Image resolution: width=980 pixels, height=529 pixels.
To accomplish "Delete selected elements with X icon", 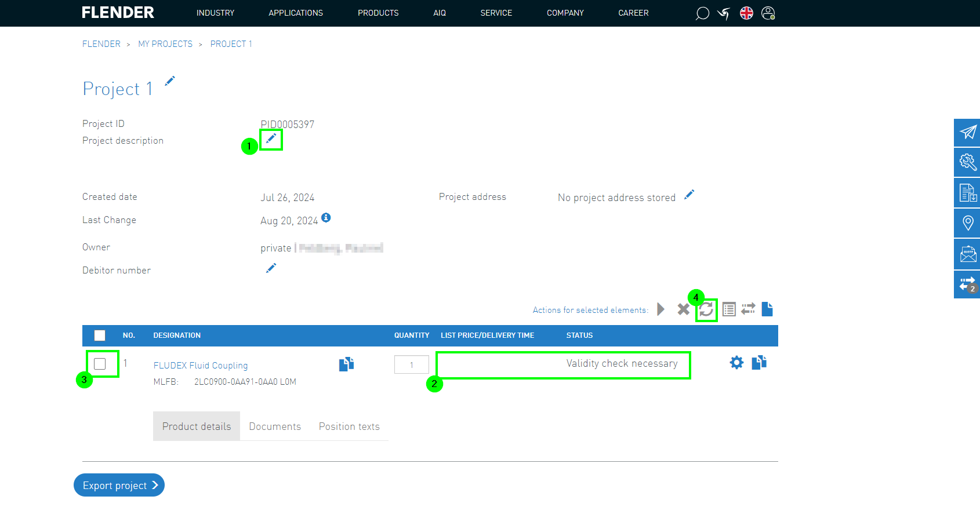I will (684, 309).
